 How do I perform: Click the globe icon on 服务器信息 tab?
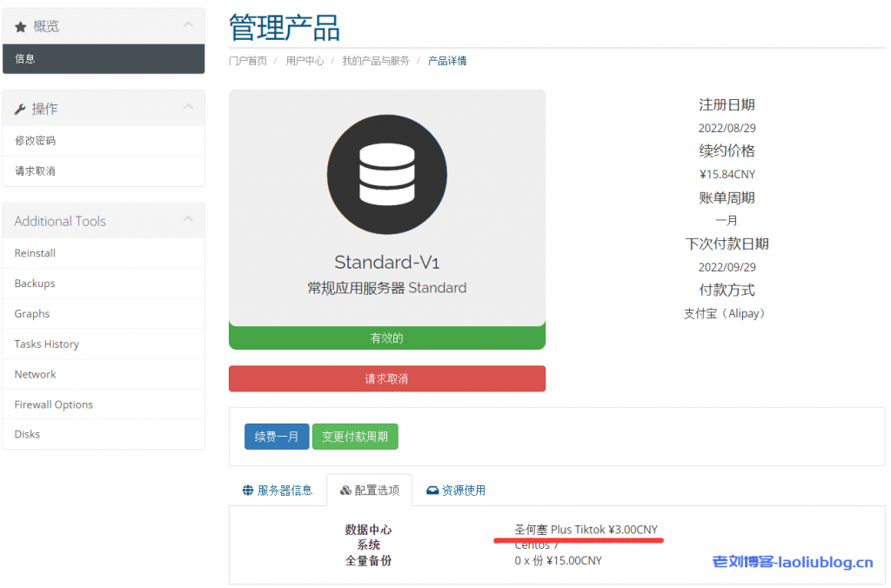click(248, 490)
